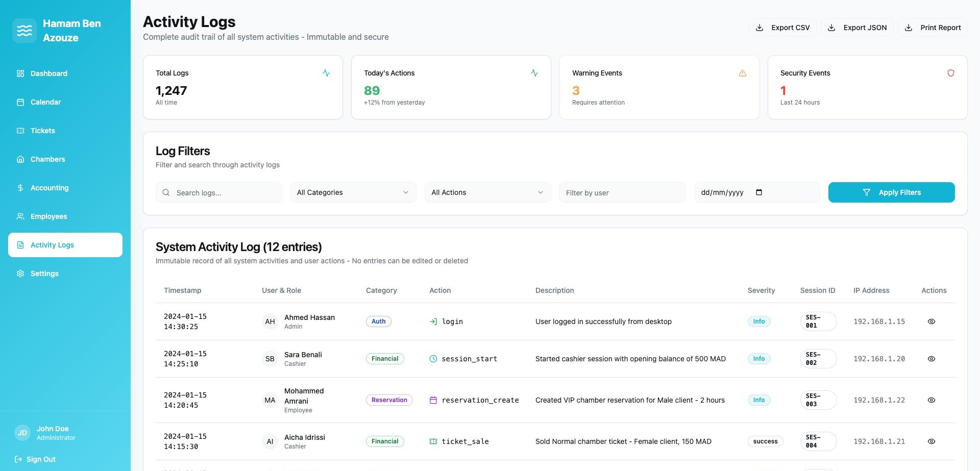This screenshot has width=980, height=471.
Task: Open the All Categories dropdown
Action: pos(353,192)
